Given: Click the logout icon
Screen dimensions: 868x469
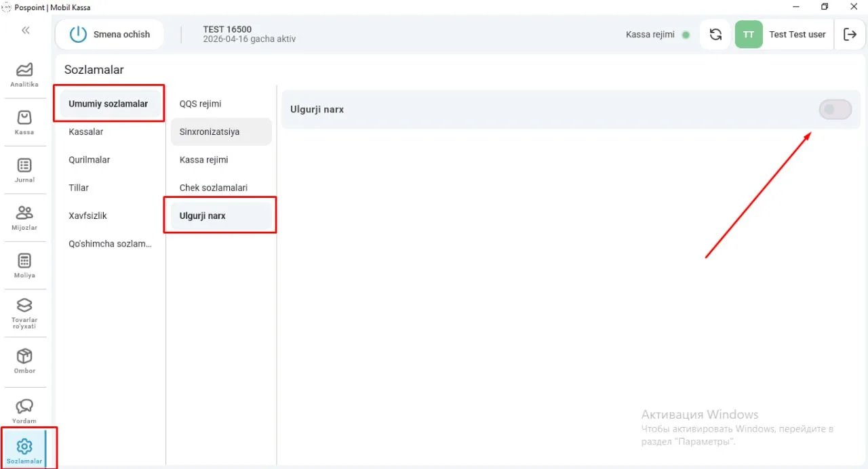Looking at the screenshot, I should point(850,34).
